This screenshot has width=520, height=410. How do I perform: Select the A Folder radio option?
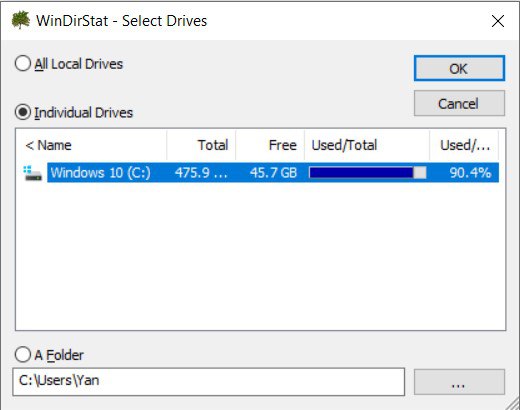tap(49, 355)
